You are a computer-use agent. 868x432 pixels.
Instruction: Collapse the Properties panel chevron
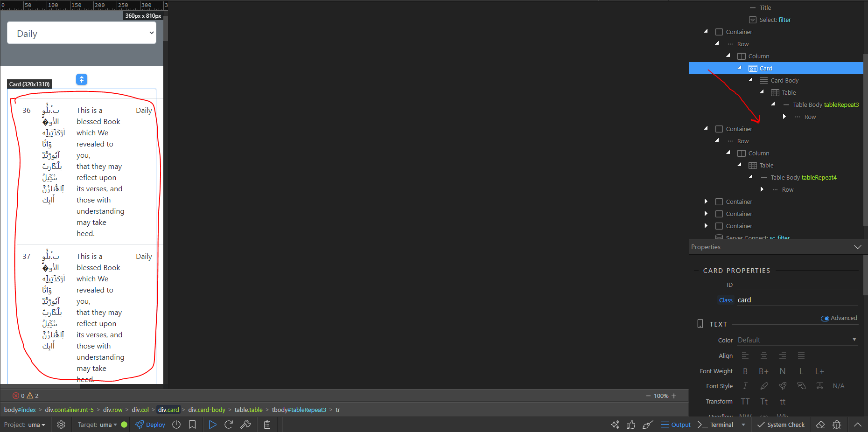[x=857, y=247]
